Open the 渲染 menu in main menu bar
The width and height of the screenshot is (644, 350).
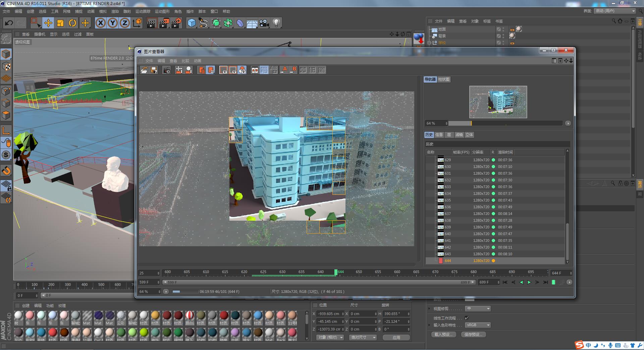click(x=115, y=11)
